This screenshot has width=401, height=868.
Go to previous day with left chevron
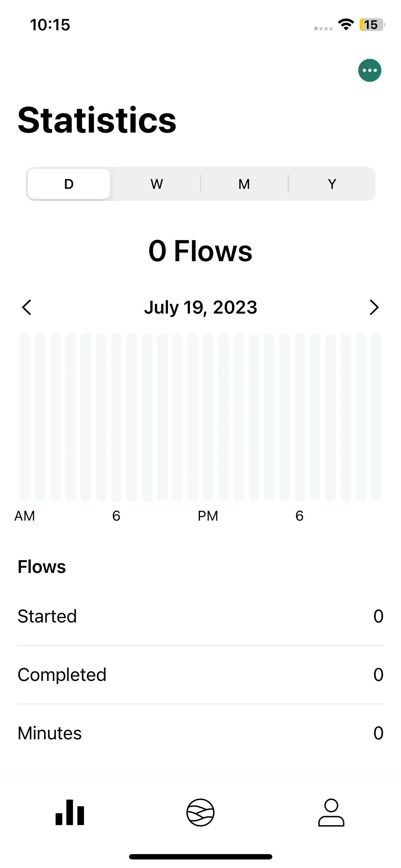(x=27, y=307)
